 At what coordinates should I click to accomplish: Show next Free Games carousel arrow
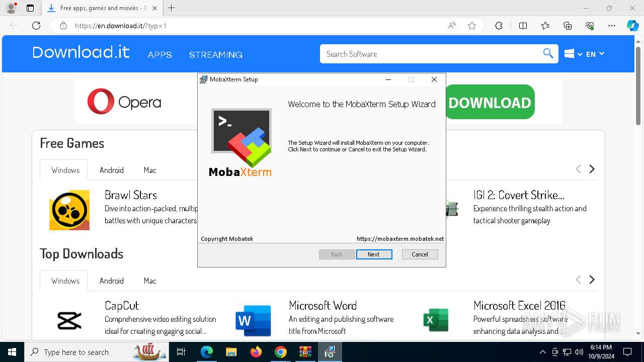(x=592, y=169)
